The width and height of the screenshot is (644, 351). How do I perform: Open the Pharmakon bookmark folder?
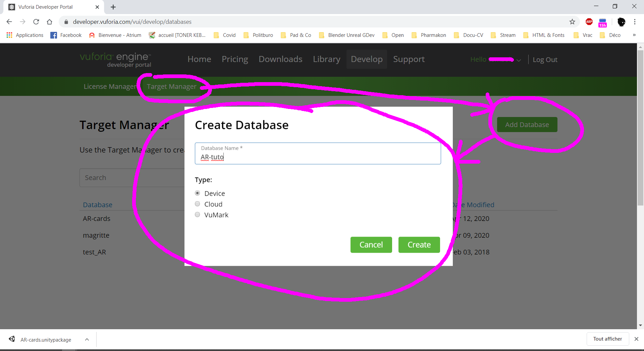(429, 35)
